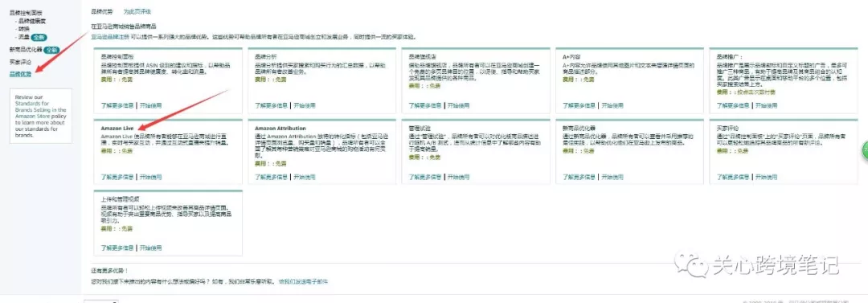Image resolution: width=868 pixels, height=303 pixels.
Task: Open the 亚马逊品牌注册 link in intro text
Action: (x=109, y=37)
